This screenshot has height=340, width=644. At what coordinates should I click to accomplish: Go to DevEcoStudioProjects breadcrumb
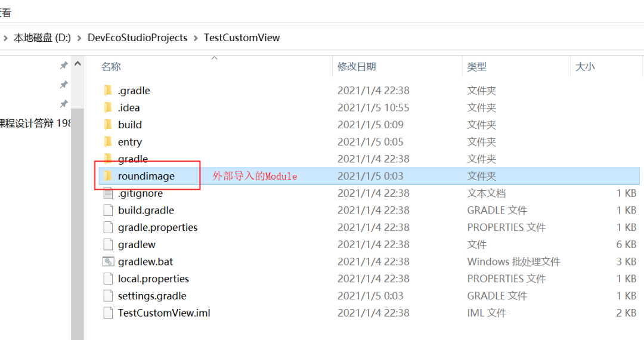138,38
